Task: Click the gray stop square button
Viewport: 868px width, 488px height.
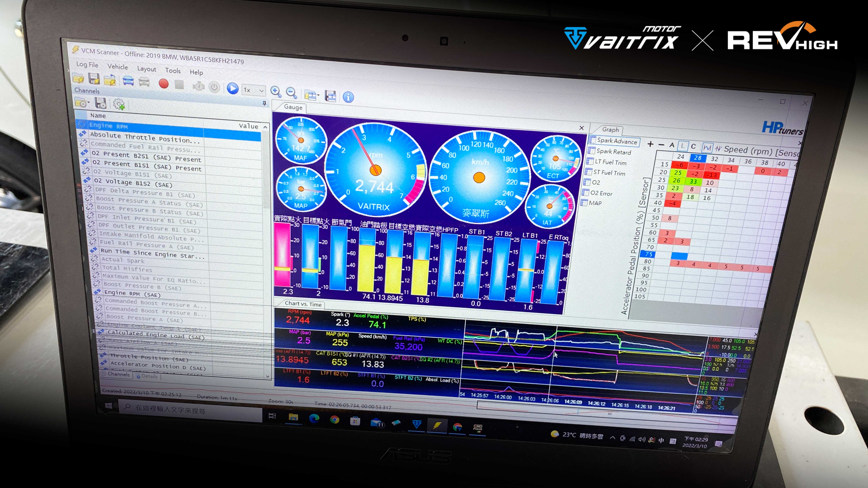Action: coord(179,85)
